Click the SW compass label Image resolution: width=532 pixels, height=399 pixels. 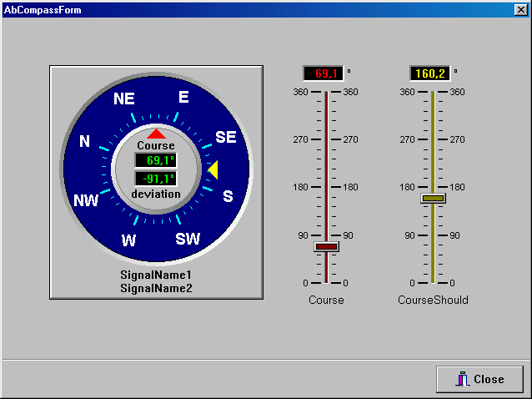click(x=188, y=239)
